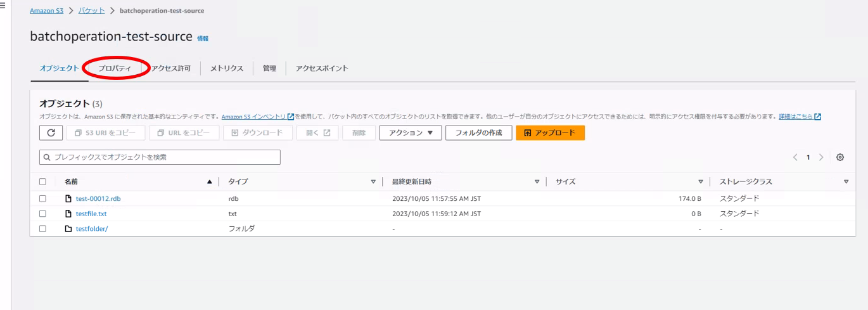
Task: Open the Amazon S3 breadcrumb link
Action: 46,11
